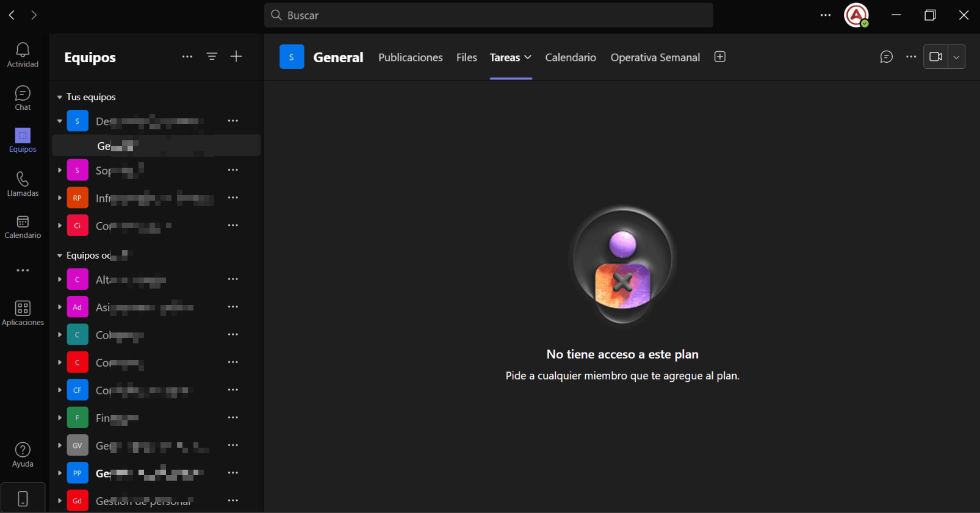This screenshot has width=980, height=513.
Task: Switch to the Calendario tab in channel
Action: (571, 57)
